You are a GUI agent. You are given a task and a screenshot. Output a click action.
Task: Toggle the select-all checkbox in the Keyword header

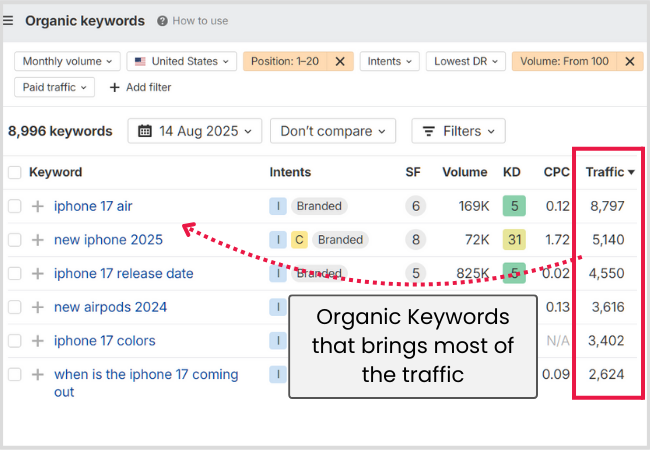coord(15,172)
